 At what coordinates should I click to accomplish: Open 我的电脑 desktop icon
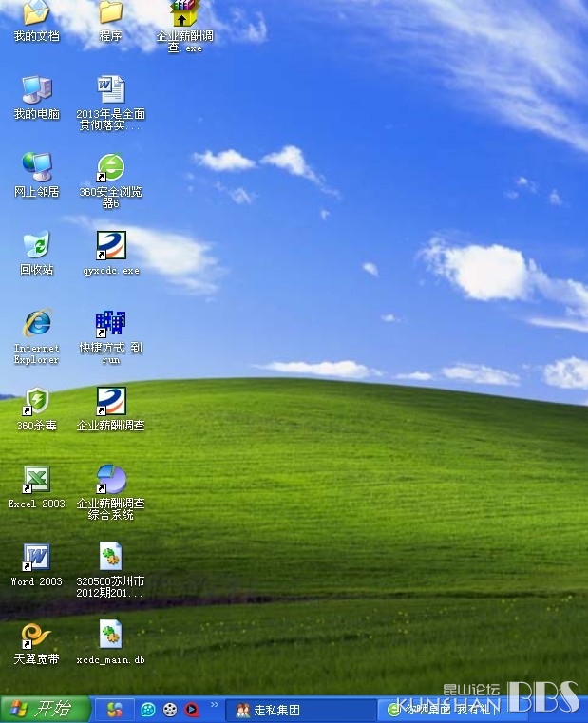tap(37, 89)
